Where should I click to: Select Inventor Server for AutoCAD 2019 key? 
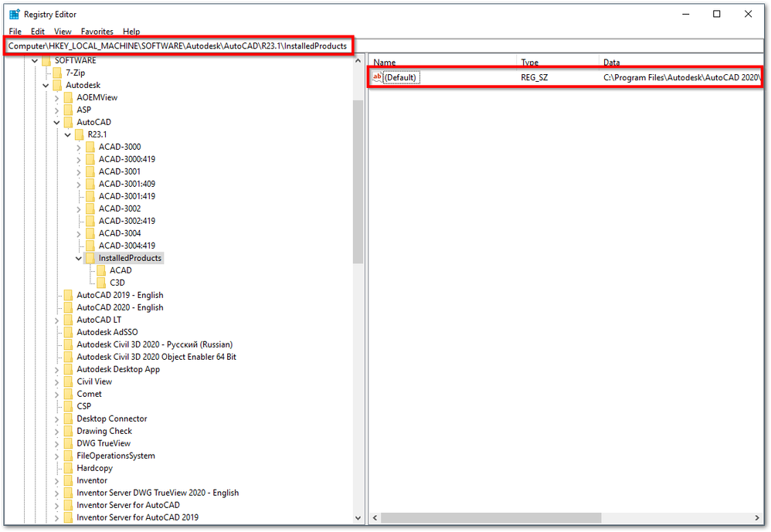[x=138, y=517]
